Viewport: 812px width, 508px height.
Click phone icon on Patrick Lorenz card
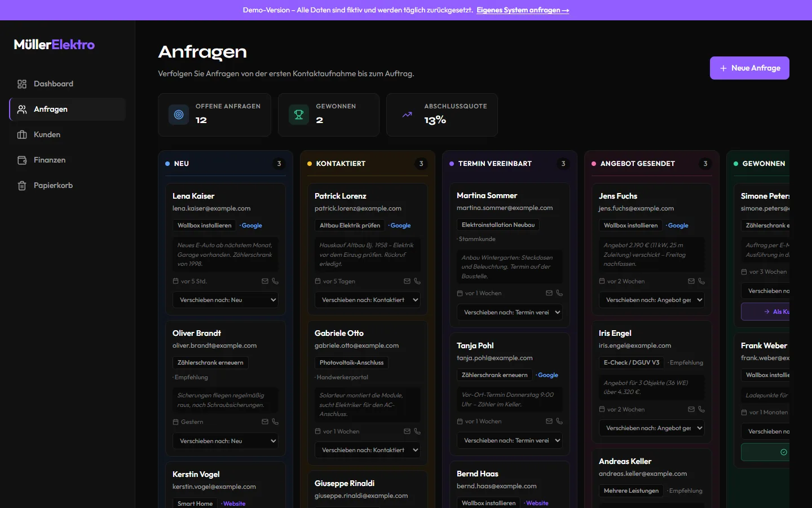point(417,281)
